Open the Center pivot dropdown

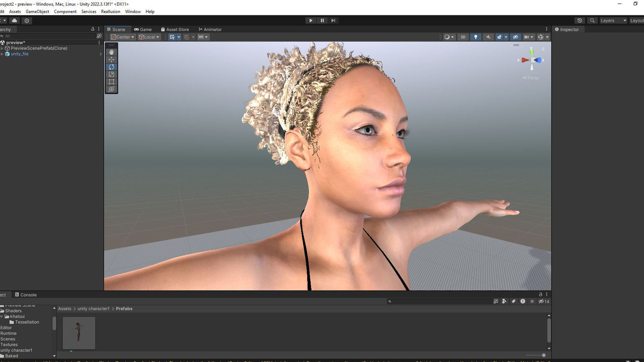coord(122,37)
